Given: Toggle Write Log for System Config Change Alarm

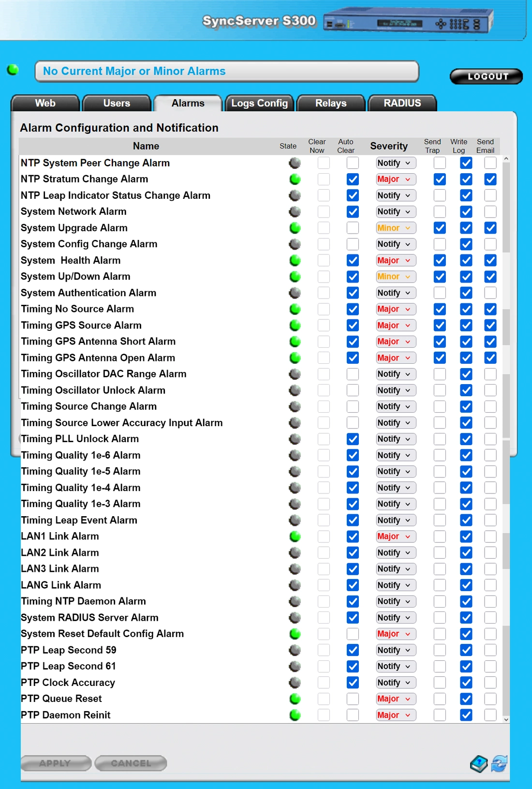Looking at the screenshot, I should point(466,244).
